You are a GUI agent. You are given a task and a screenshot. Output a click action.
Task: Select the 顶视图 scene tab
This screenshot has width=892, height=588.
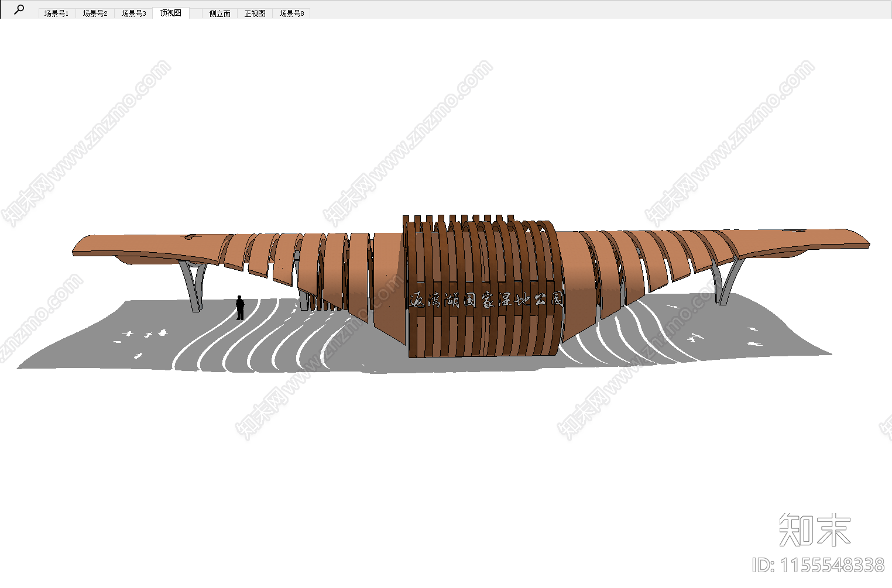pyautogui.click(x=171, y=13)
